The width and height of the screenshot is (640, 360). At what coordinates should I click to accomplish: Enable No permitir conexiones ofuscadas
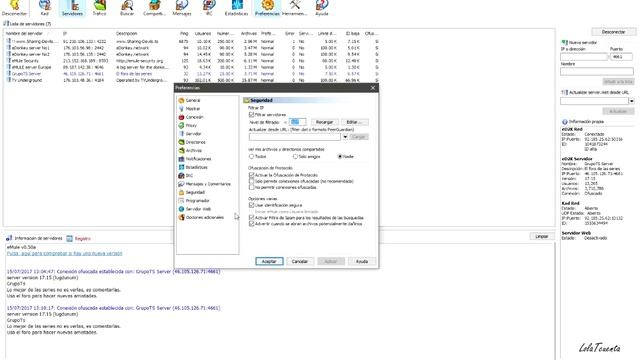point(251,187)
